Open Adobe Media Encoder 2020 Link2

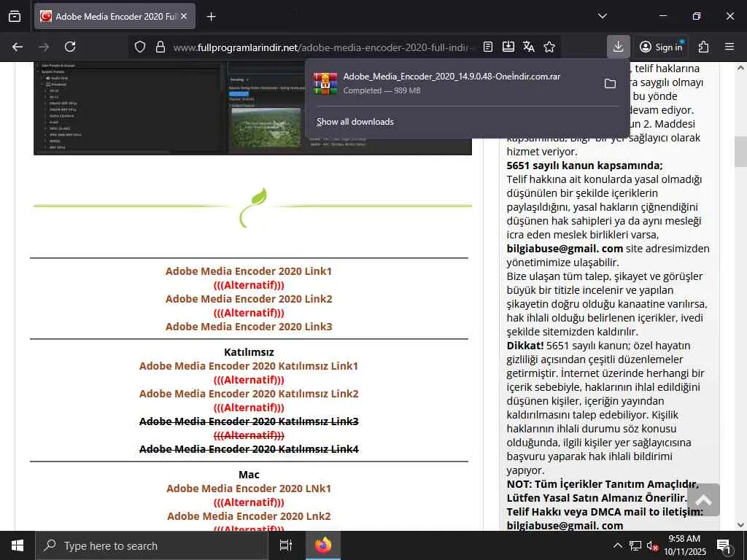[x=249, y=298]
